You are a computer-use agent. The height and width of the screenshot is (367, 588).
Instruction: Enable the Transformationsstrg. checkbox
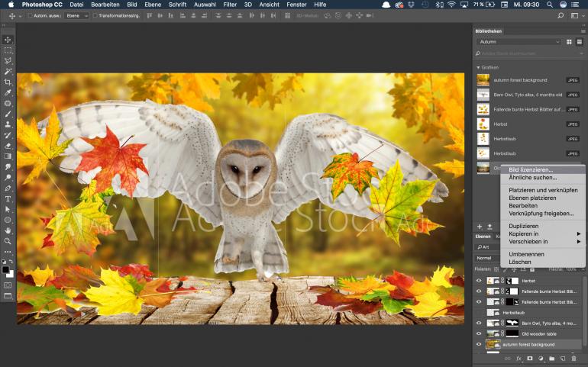[x=95, y=16]
